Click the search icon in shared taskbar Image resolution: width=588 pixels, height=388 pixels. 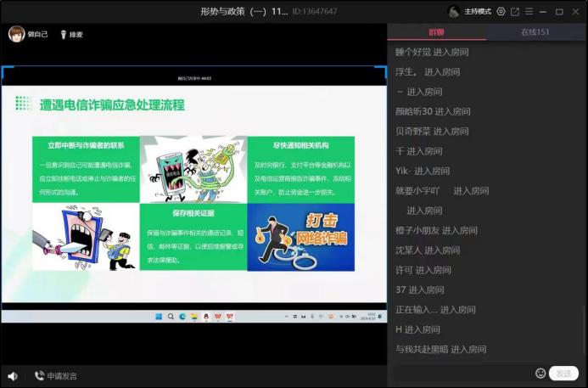click(170, 317)
